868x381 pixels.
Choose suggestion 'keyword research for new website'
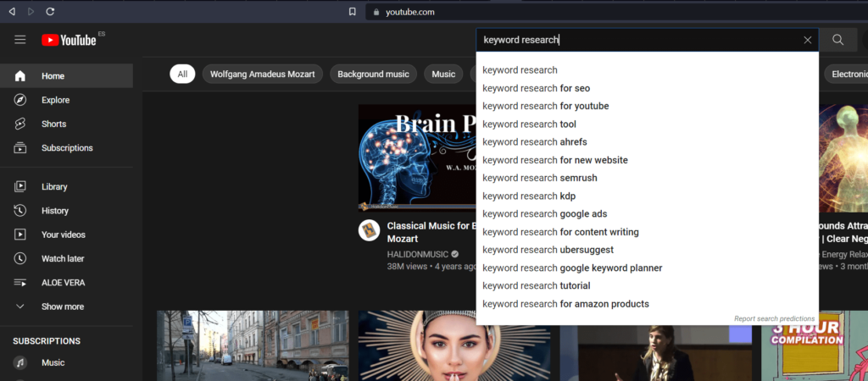click(x=647, y=160)
